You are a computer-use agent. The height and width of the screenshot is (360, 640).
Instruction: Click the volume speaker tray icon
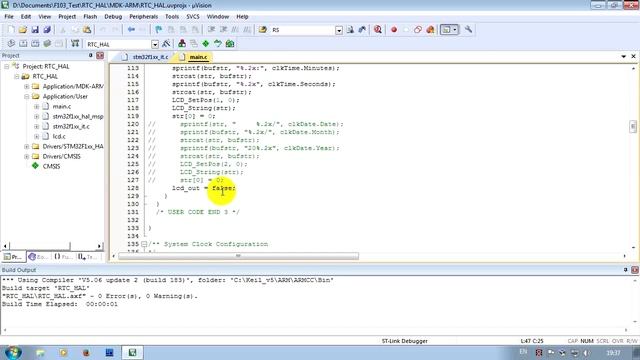pyautogui.click(x=587, y=353)
